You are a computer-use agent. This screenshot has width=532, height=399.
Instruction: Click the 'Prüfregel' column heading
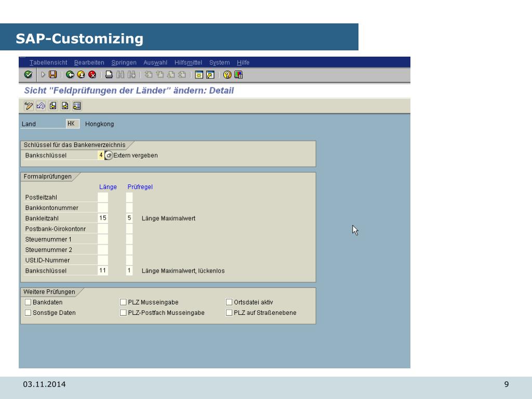coord(140,187)
